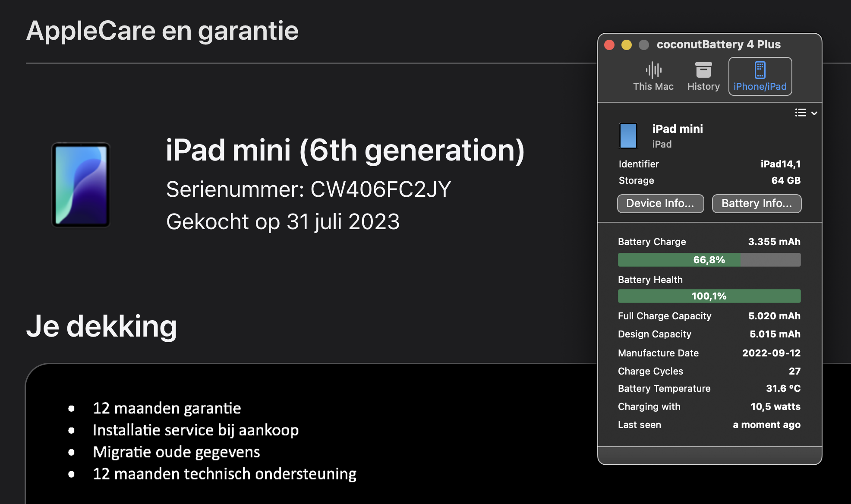The image size is (851, 504).
Task: Click the Serienummer CW406FC2JY text
Action: coord(308,189)
